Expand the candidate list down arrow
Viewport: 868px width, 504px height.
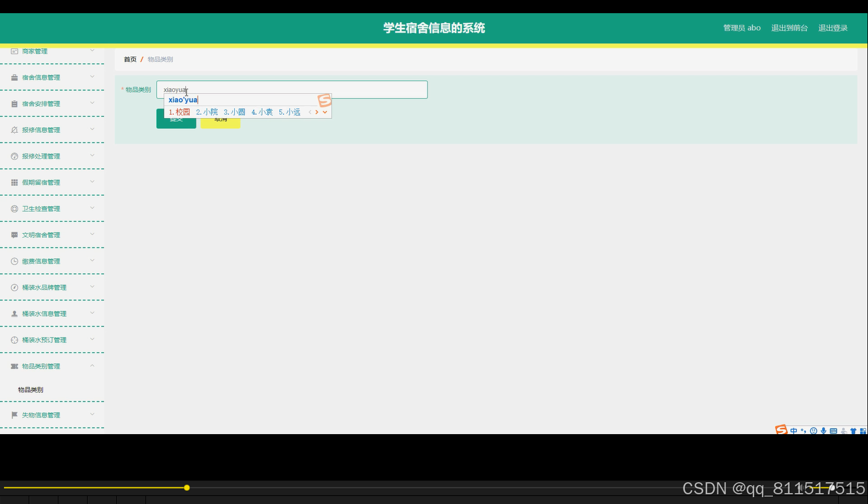(325, 112)
